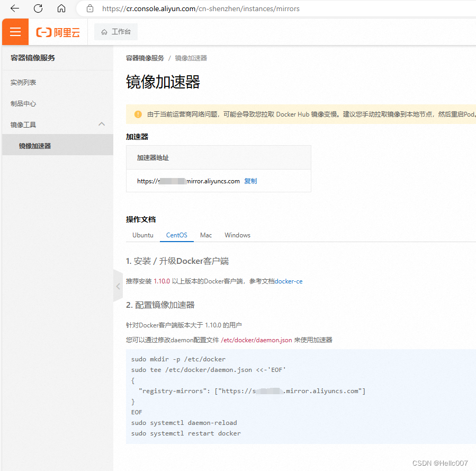The width and height of the screenshot is (476, 471).
Task: Click the 容器镜像服务 sidebar title
Action: [x=32, y=58]
